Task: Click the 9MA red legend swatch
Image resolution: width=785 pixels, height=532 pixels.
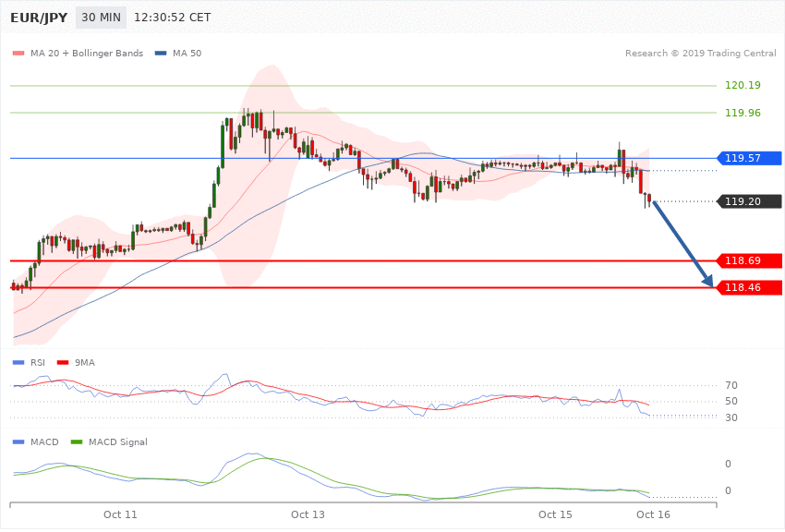Action: point(63,362)
